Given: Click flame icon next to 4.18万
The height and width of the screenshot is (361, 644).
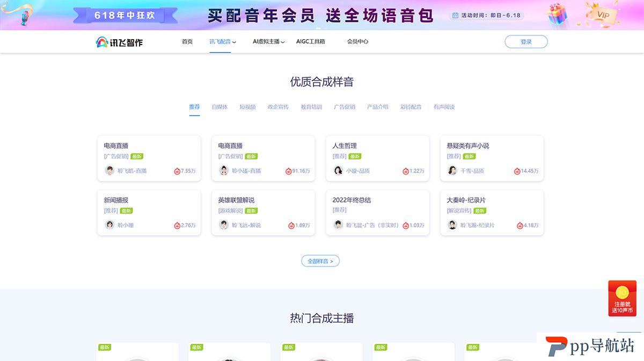Looking at the screenshot, I should click(520, 225).
